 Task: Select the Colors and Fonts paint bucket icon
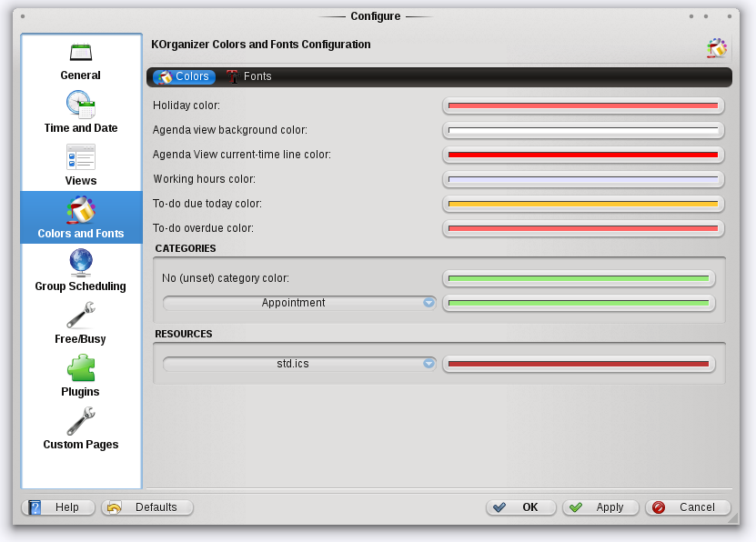coord(81,209)
